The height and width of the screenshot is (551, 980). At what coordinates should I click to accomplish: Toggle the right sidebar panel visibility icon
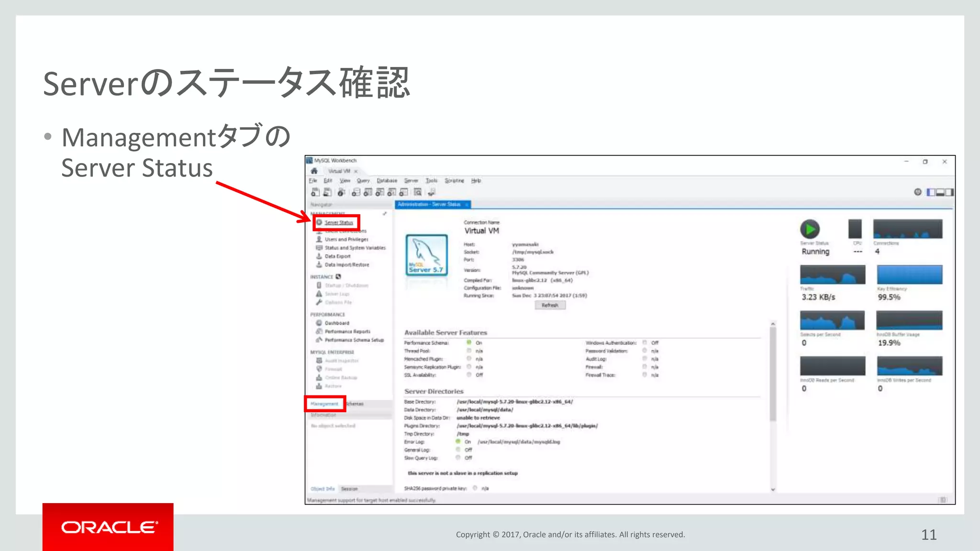(949, 192)
